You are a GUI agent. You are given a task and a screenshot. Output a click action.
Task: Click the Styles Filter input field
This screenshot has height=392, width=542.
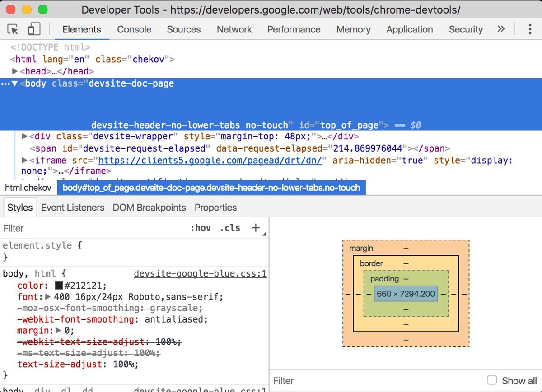click(90, 228)
